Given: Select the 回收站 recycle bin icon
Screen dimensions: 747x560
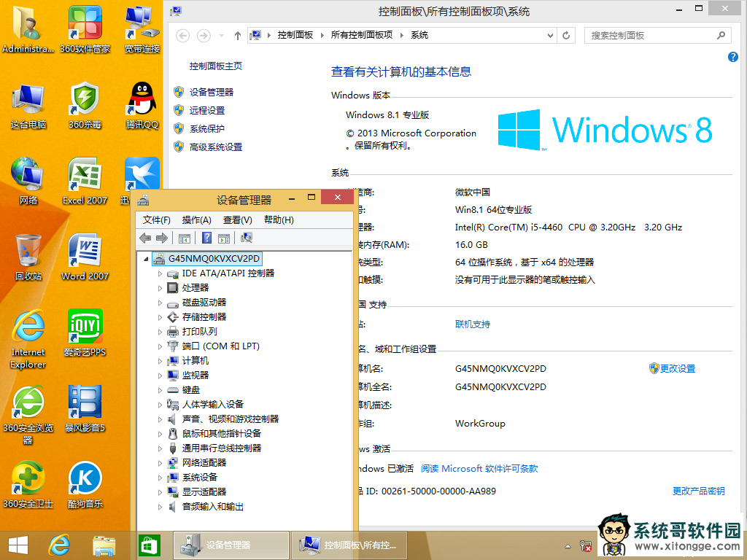Looking at the screenshot, I should (x=28, y=257).
